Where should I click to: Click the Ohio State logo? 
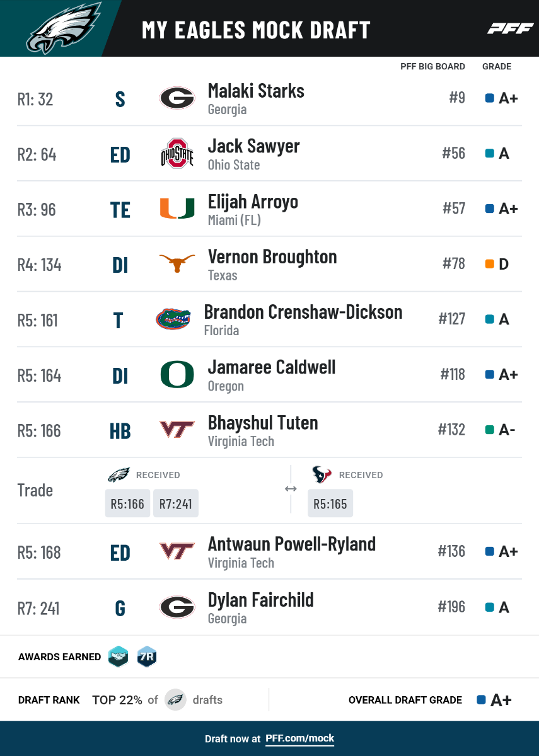177,154
